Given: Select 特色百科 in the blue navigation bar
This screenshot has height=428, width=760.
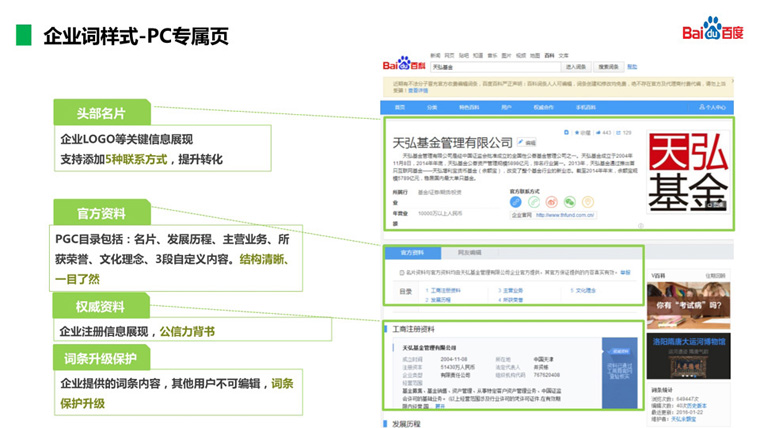Looking at the screenshot, I should click(x=469, y=107).
